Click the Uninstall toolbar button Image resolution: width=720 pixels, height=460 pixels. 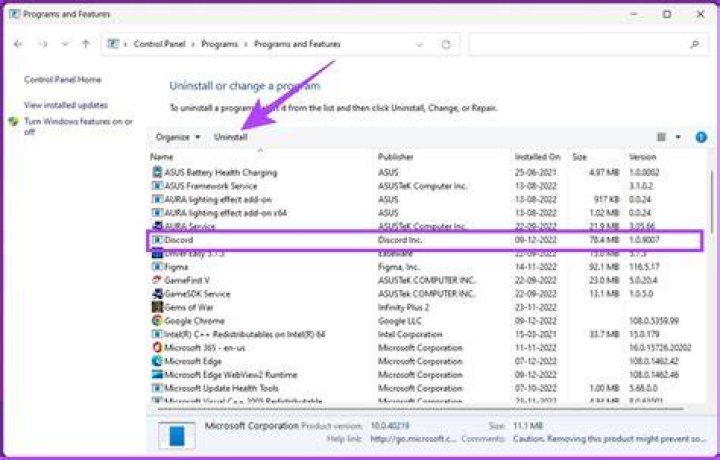click(x=231, y=137)
